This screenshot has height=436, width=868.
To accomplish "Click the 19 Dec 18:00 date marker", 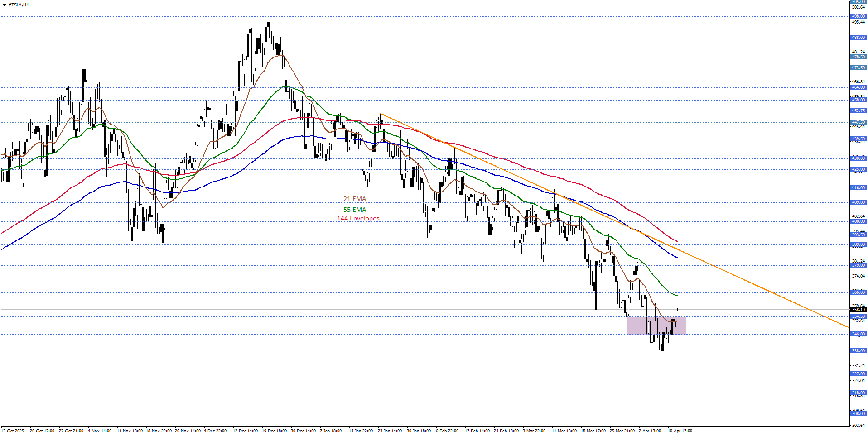I will 274,431.
